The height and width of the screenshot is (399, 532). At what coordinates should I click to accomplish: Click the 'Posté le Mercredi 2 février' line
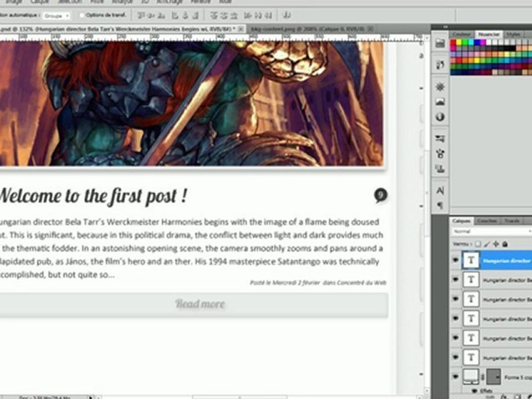click(285, 282)
